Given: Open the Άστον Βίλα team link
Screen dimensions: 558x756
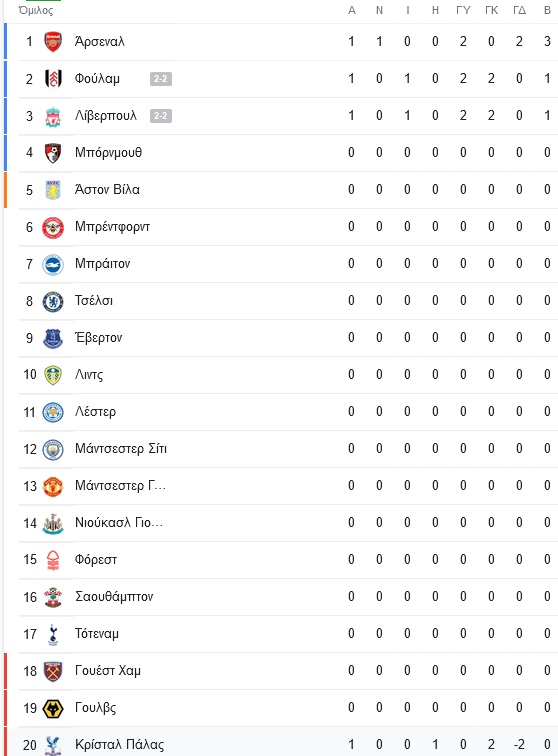Looking at the screenshot, I should pyautogui.click(x=107, y=189).
